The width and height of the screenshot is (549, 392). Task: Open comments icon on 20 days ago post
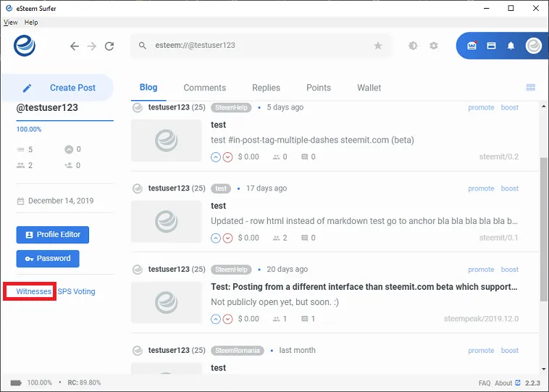tap(305, 319)
